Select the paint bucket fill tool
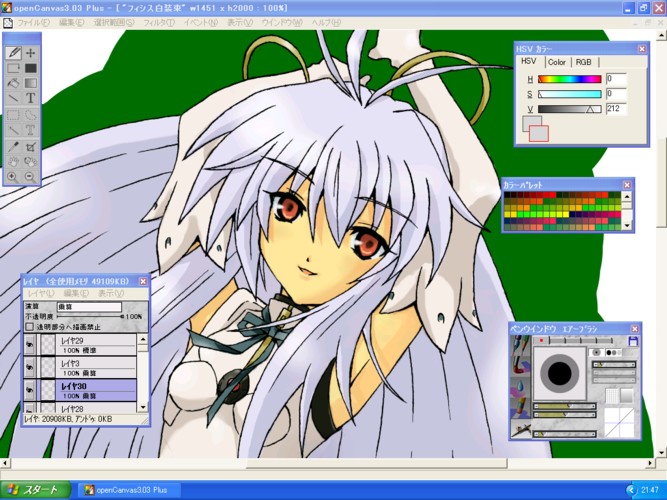This screenshot has width=667, height=500. 14,83
